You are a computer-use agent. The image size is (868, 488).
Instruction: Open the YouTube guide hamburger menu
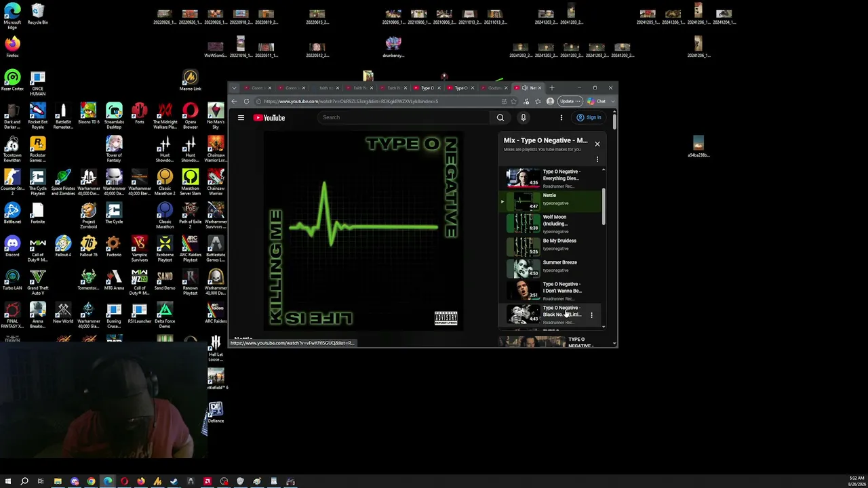coord(241,117)
